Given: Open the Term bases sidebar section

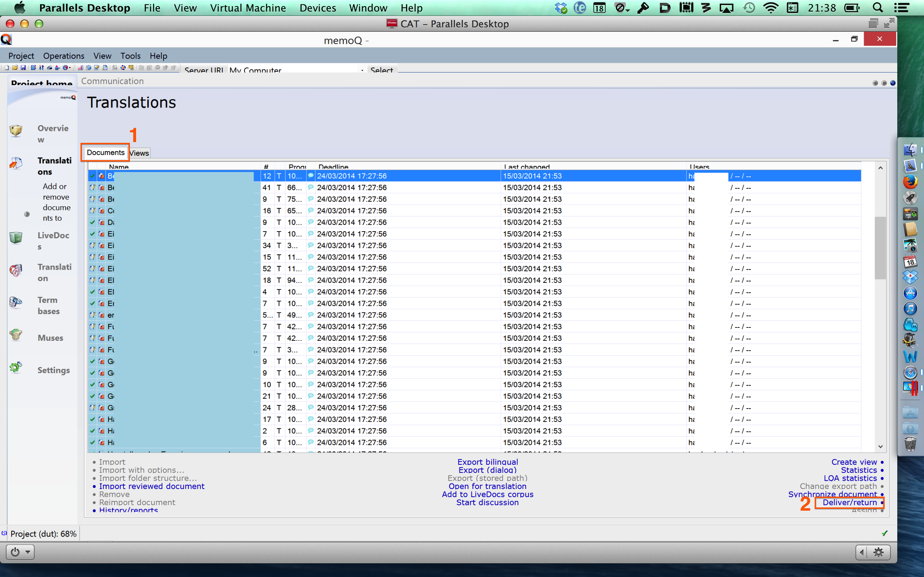Looking at the screenshot, I should click(x=48, y=305).
